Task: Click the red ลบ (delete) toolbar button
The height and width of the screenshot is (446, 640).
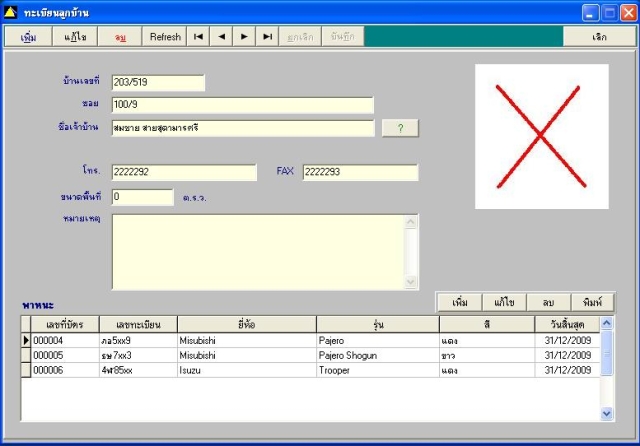Action: pos(120,37)
